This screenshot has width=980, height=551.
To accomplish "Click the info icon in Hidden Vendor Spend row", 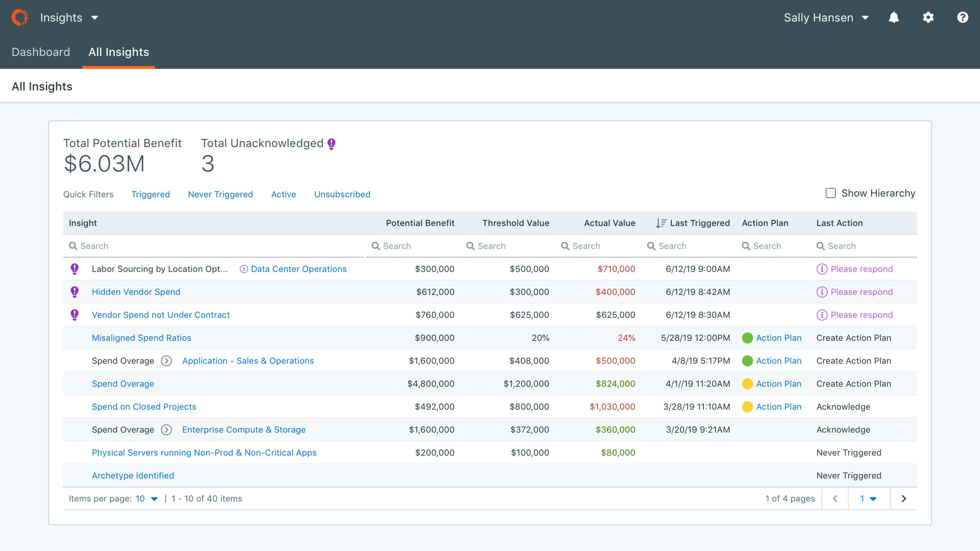I will pos(822,292).
